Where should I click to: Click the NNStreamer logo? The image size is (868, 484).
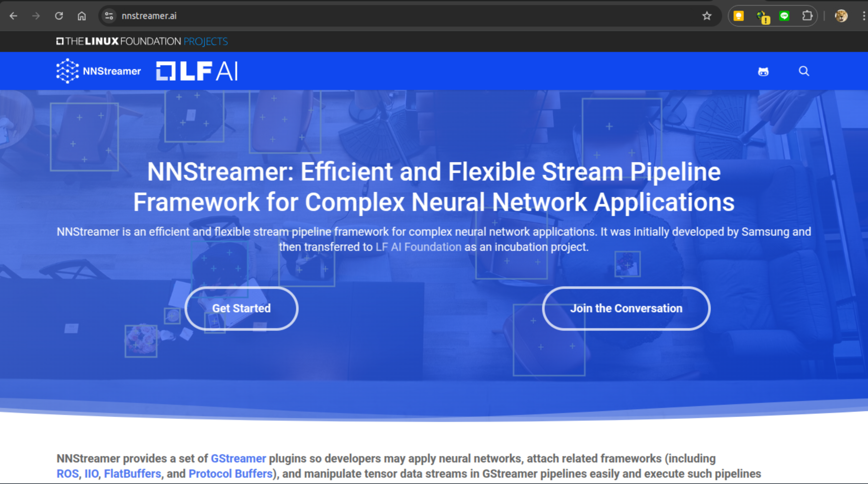coord(98,71)
